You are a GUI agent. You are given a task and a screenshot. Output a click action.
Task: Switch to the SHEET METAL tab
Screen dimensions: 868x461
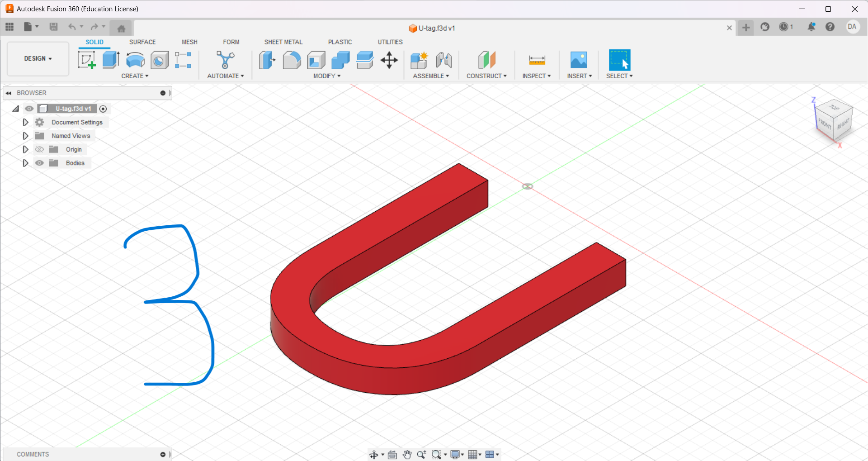[283, 42]
